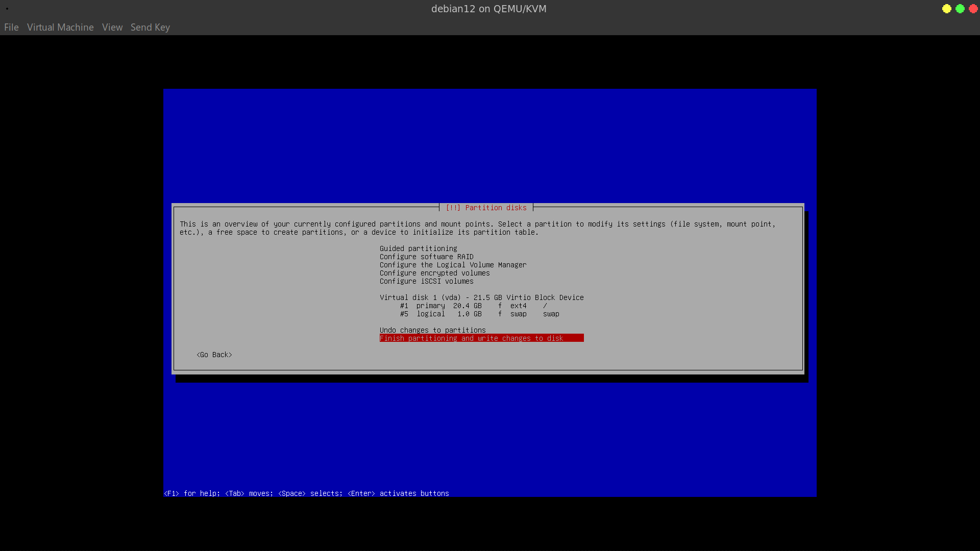Open the Send Key menu
This screenshot has height=551, width=980.
[150, 28]
